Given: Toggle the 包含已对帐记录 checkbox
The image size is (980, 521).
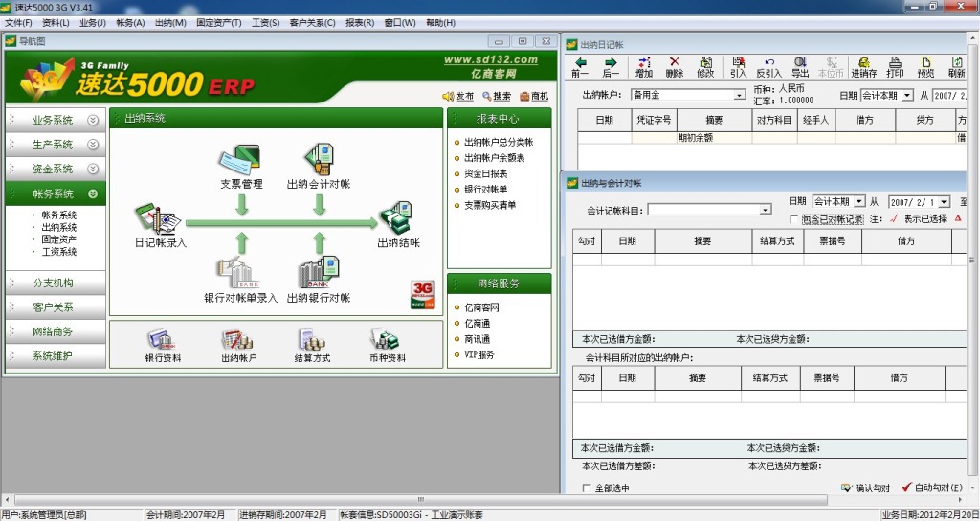Looking at the screenshot, I should (793, 219).
